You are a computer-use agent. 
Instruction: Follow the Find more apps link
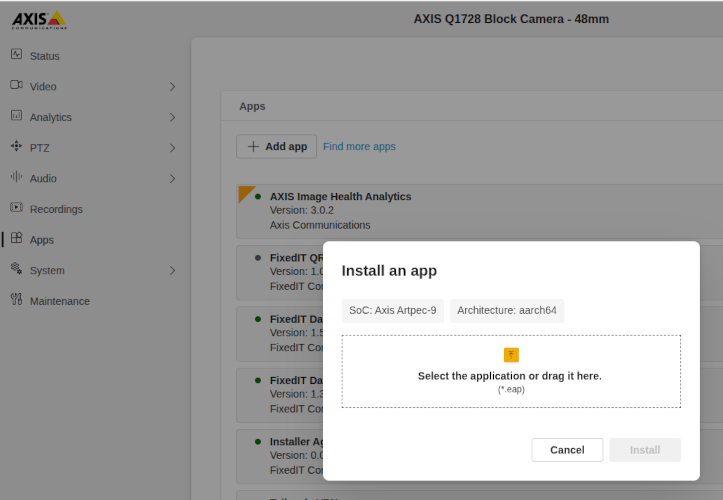pyautogui.click(x=359, y=147)
